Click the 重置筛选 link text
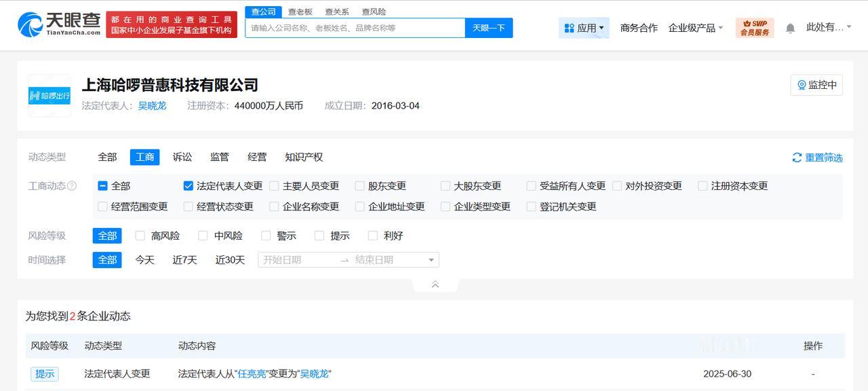Viewport: 868px width, 391px height. click(824, 157)
